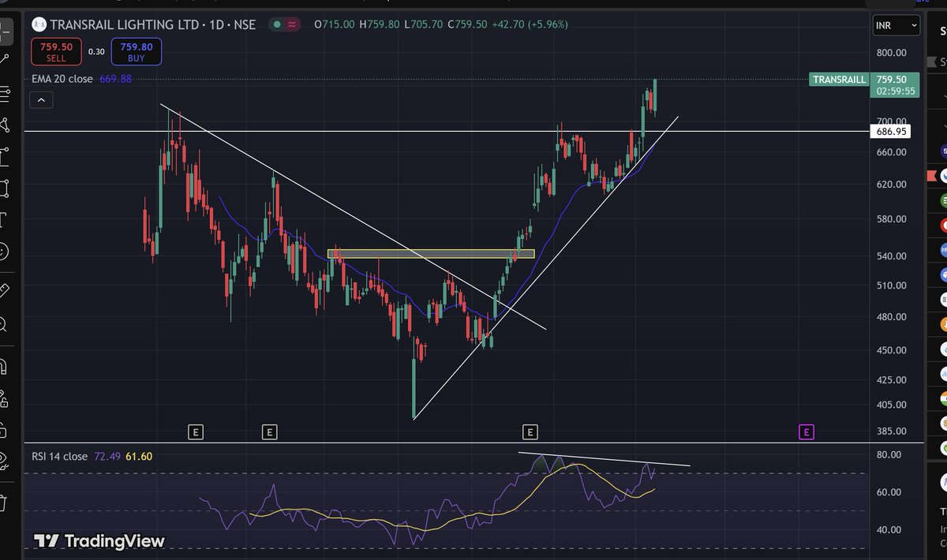Click the red 759.50 SELL button

56,52
